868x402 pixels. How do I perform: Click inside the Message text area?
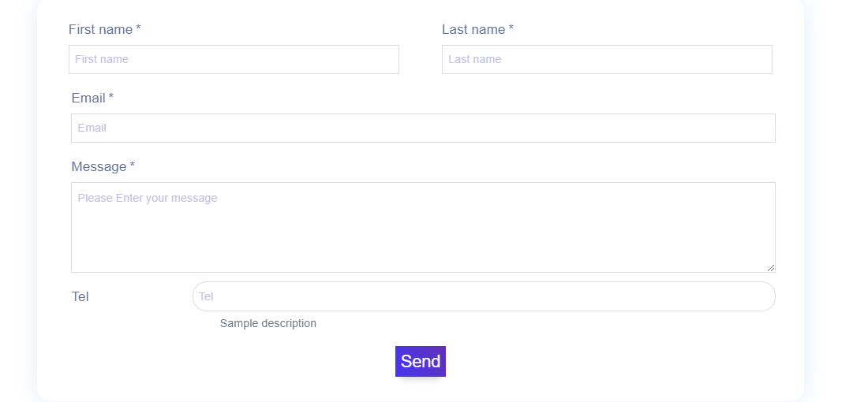[x=423, y=233]
